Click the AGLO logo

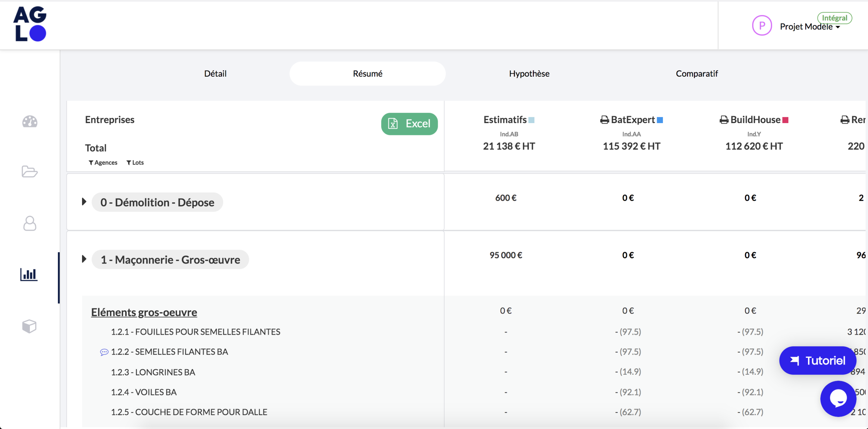pos(30,24)
